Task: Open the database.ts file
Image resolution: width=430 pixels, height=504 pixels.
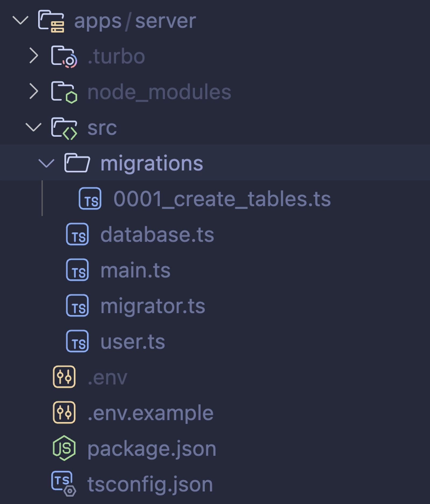Action: click(157, 235)
